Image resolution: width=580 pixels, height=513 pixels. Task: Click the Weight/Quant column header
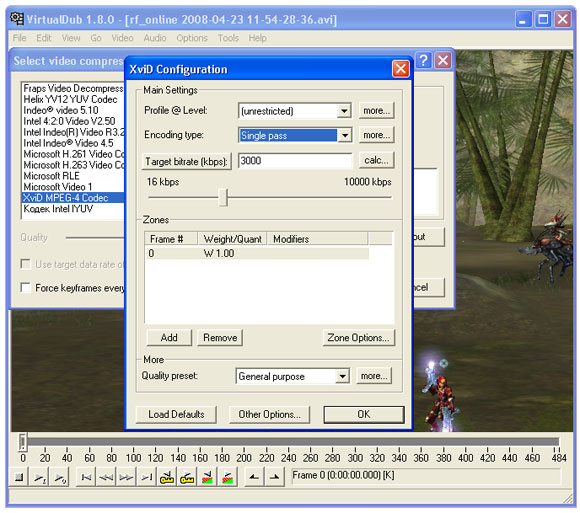click(232, 239)
